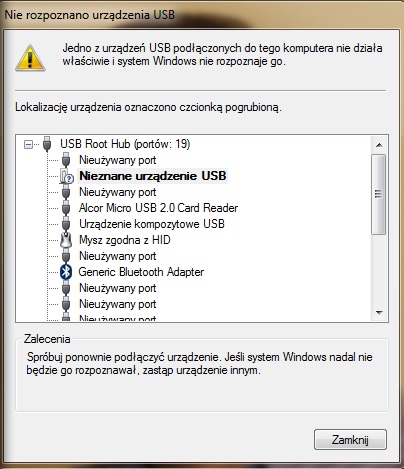Select 'Alcor Micro USB 2.0 Card Reader'

point(158,208)
